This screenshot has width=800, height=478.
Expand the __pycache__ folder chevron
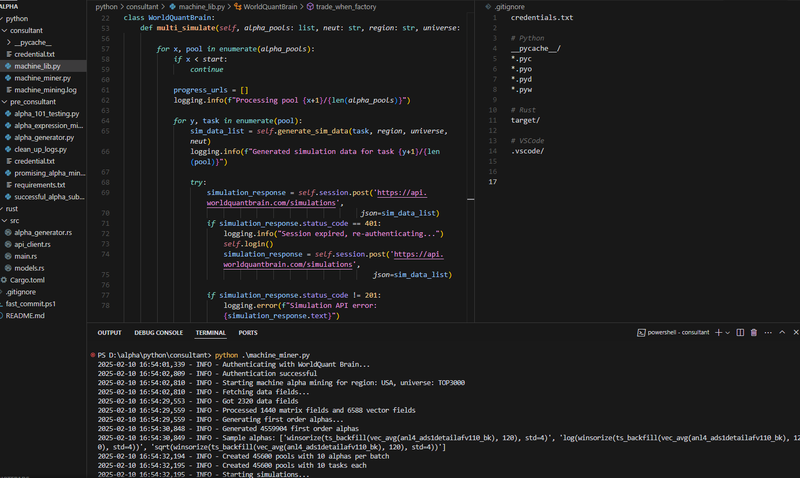[9, 42]
